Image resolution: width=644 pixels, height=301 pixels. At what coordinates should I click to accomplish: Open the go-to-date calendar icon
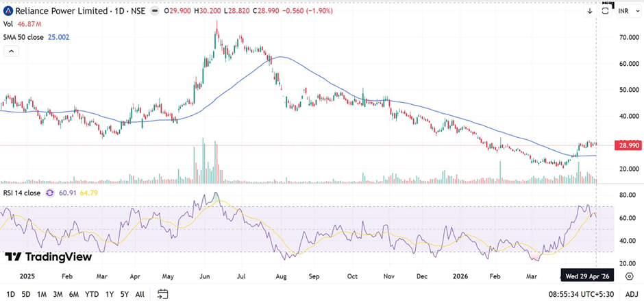point(162,294)
